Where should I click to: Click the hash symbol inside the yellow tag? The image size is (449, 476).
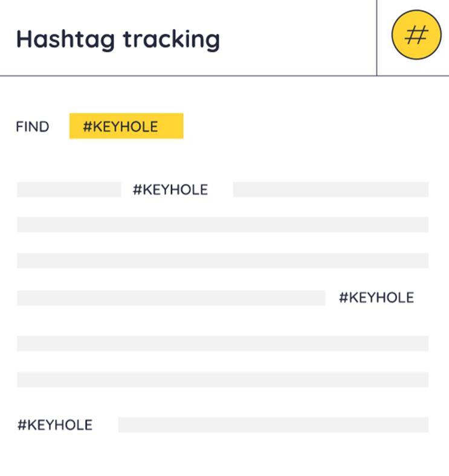tap(87, 127)
